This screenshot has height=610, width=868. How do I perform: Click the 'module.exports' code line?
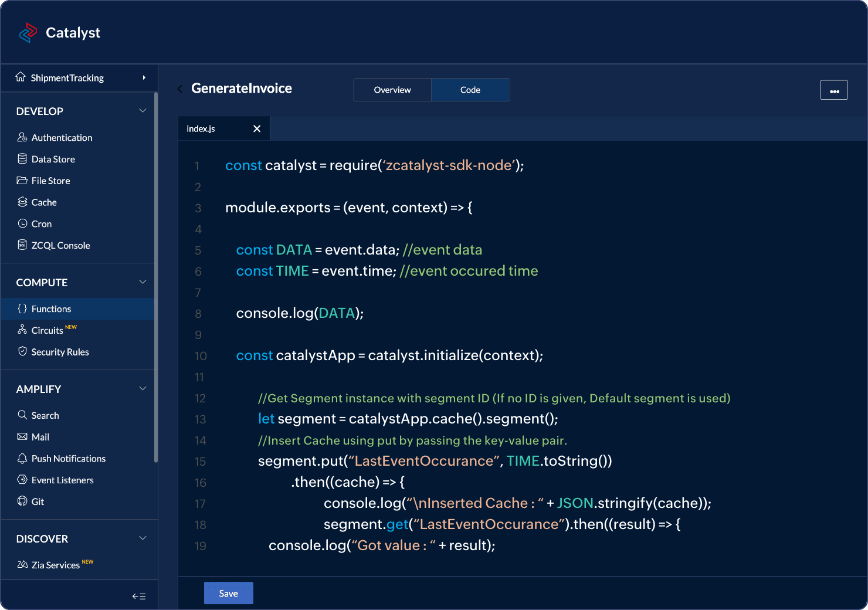click(349, 208)
